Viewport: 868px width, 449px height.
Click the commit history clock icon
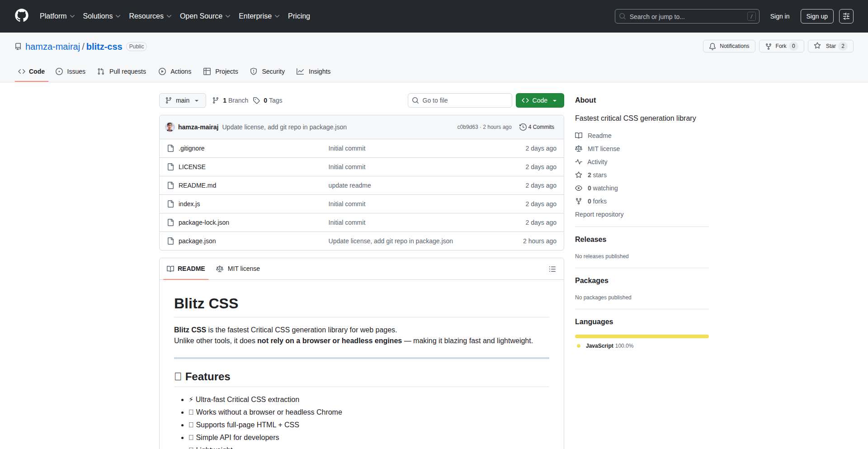(x=523, y=127)
